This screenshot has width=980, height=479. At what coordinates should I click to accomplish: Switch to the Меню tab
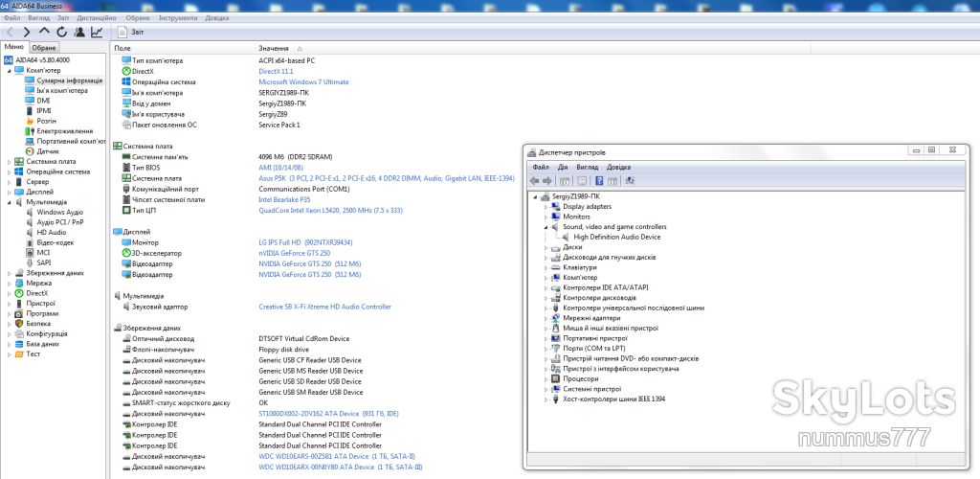pyautogui.click(x=13, y=47)
